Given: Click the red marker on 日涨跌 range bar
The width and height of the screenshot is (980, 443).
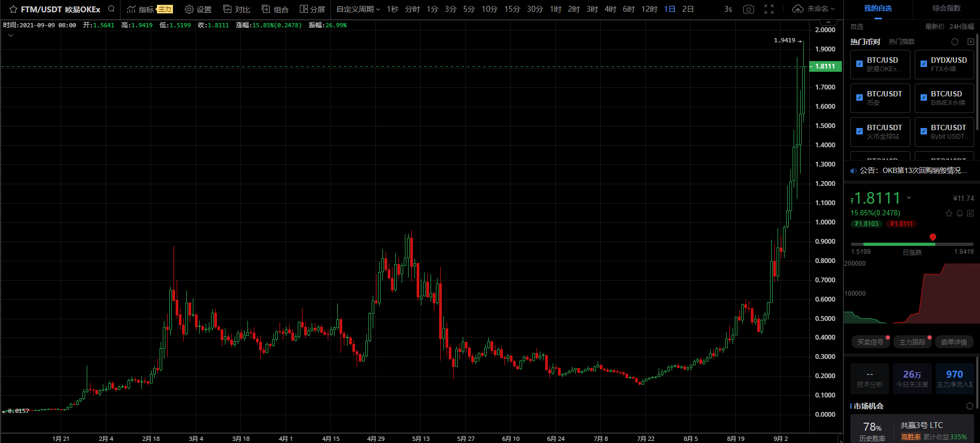Looking at the screenshot, I should (x=933, y=237).
